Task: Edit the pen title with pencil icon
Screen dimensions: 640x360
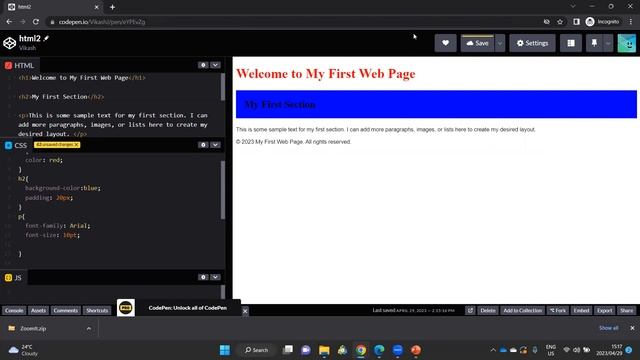Action: [x=46, y=38]
